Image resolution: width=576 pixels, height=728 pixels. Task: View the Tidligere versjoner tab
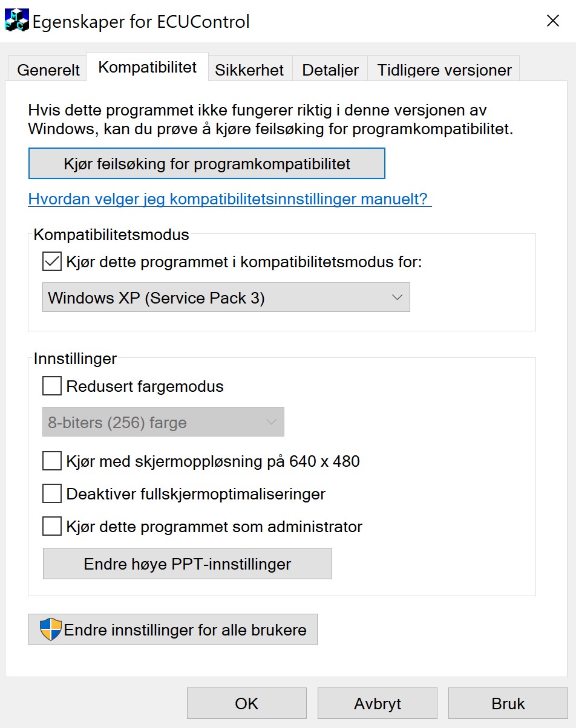443,70
